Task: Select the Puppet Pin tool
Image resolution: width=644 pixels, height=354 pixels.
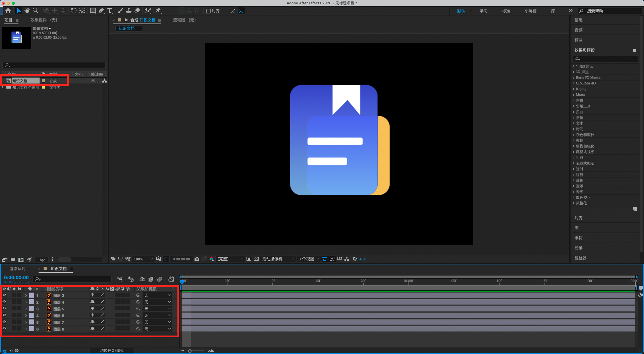Action: (158, 11)
